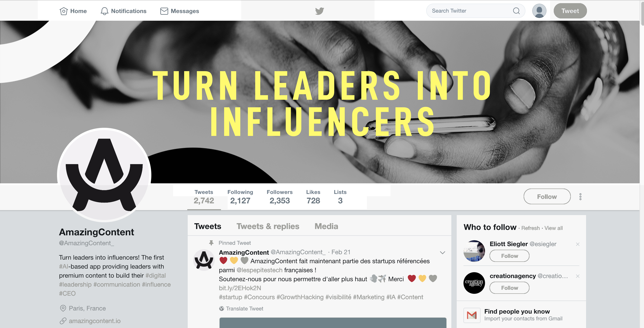
Task: Open Messages envelope icon
Action: point(164,11)
